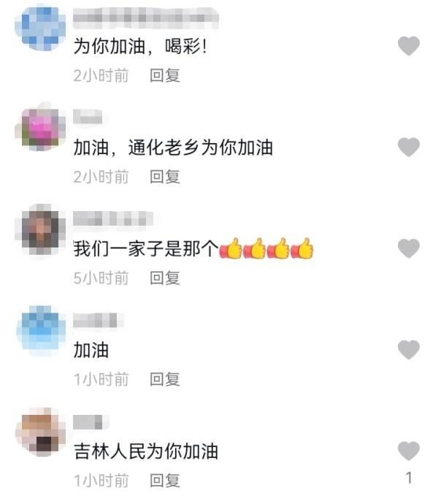The image size is (438, 504).
Task: Open pink flower avatar profile
Action: (x=40, y=128)
